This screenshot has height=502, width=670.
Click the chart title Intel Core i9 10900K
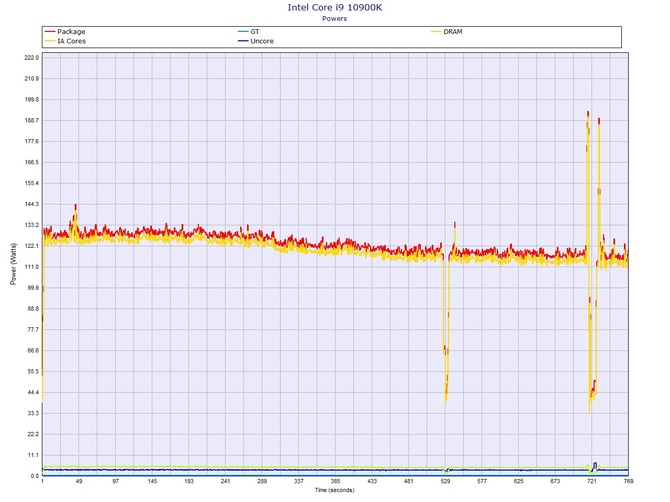click(x=335, y=7)
